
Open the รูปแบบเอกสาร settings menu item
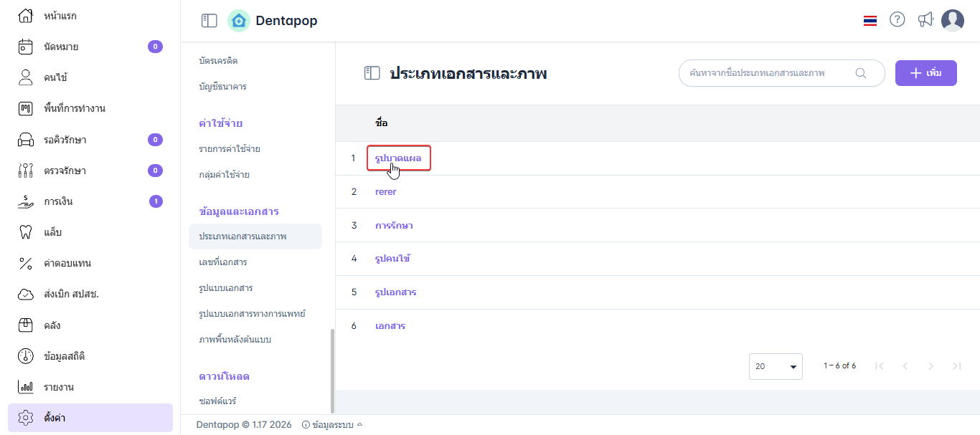click(x=226, y=288)
